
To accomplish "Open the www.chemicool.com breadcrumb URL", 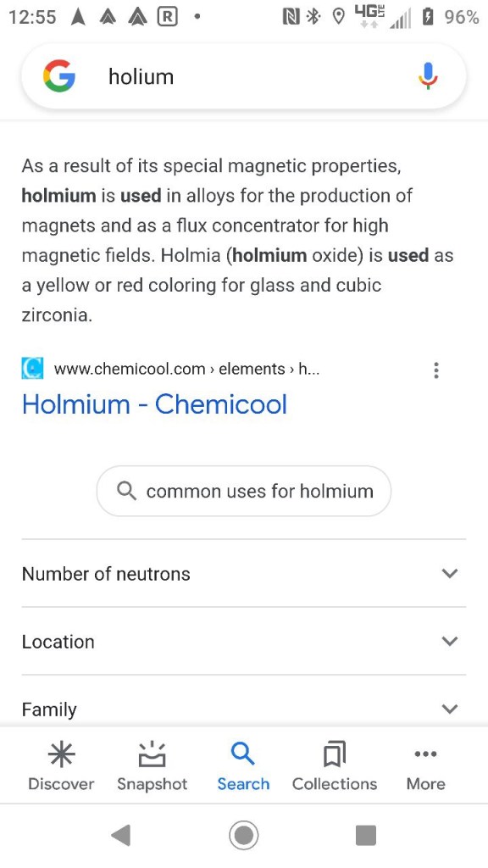I will pos(186,369).
